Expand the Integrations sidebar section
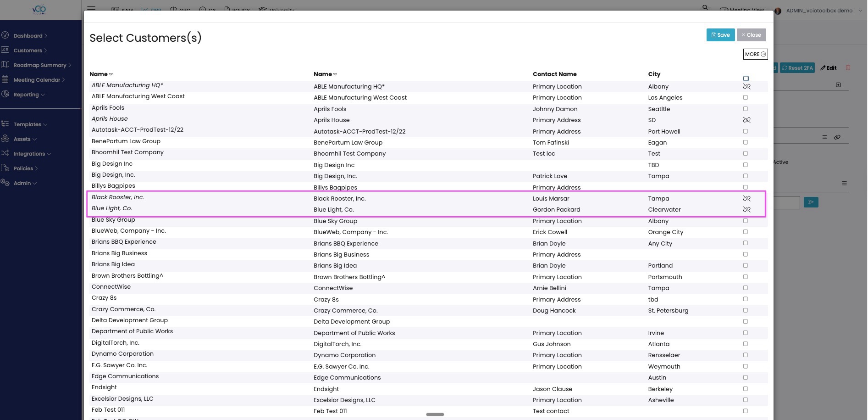Screen dimensions: 868x420 [x=32, y=154]
